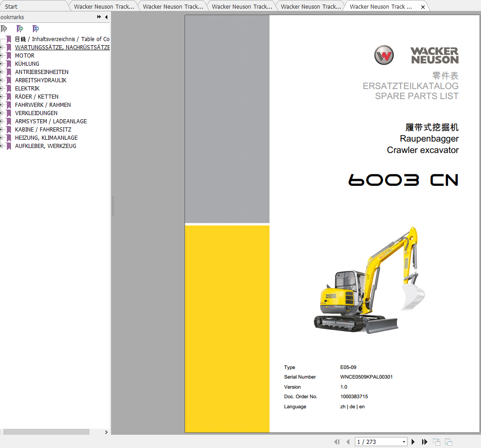
Task: Go to first page button
Action: [x=337, y=442]
